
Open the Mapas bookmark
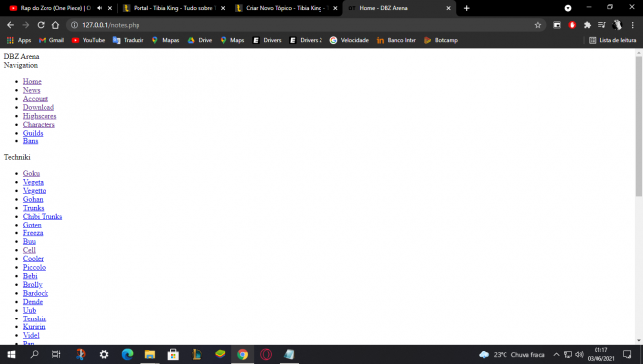165,40
